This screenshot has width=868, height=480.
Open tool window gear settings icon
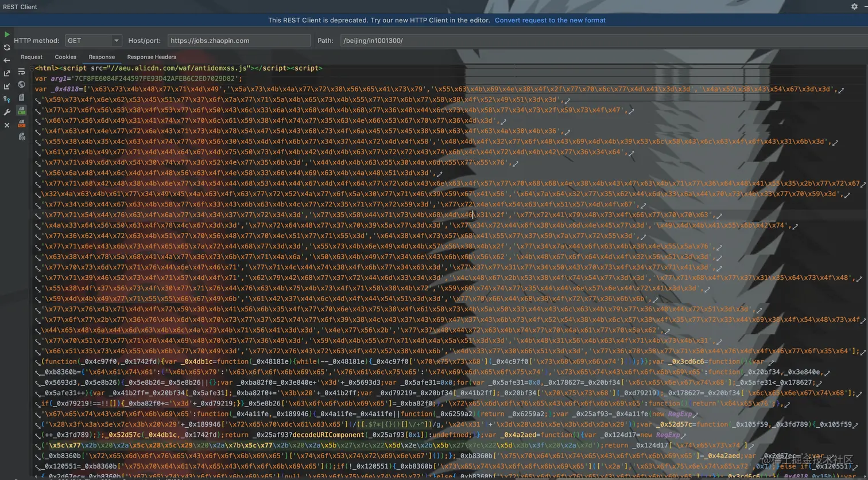(x=854, y=6)
